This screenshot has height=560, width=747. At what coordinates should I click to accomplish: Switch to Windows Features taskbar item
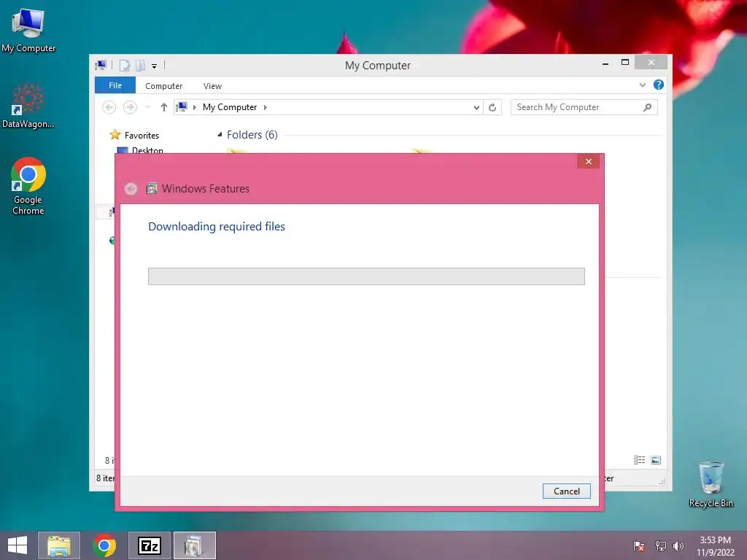click(194, 545)
